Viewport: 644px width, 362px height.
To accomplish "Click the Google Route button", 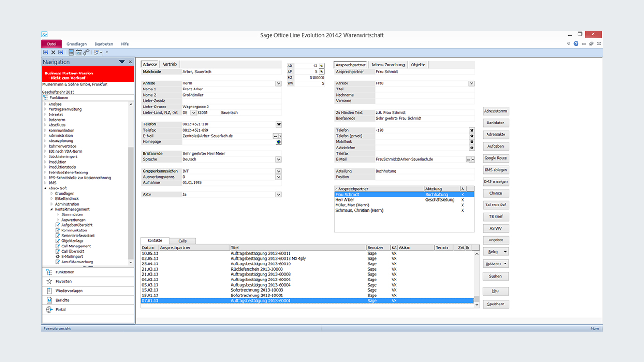I will tap(496, 158).
